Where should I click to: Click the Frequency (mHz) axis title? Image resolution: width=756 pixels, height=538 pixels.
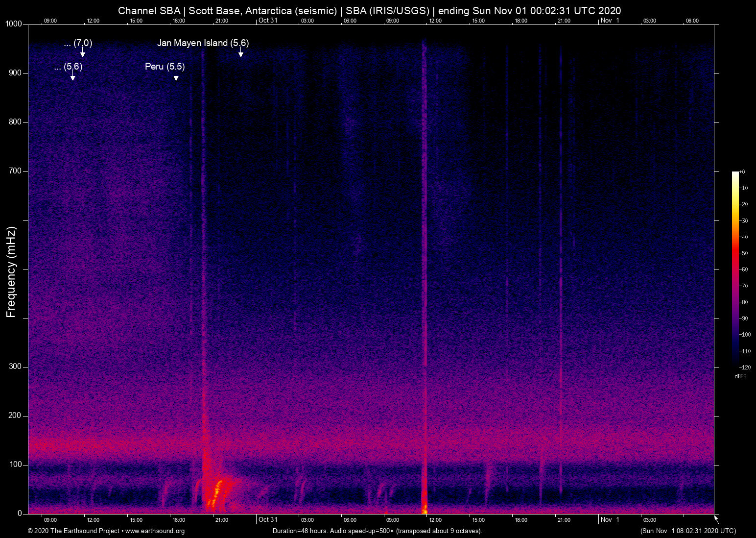point(11,272)
